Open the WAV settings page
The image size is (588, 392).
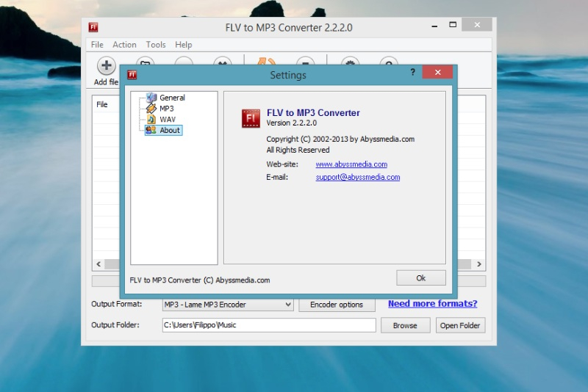167,119
